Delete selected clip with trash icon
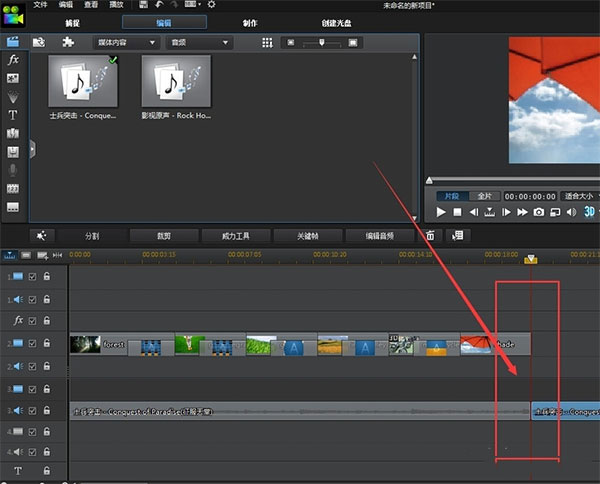Image resolution: width=600 pixels, height=484 pixels. point(430,236)
